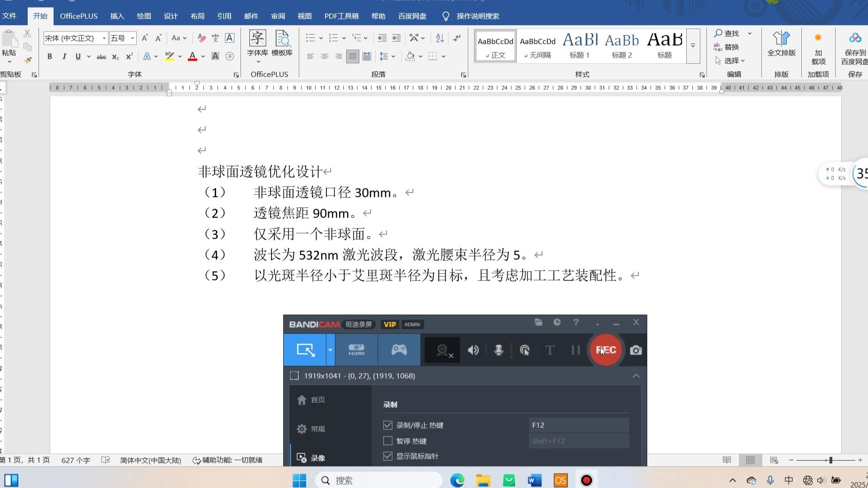Open the 视图 ribbon tab
Screen dimensions: 868x488
click(304, 15)
